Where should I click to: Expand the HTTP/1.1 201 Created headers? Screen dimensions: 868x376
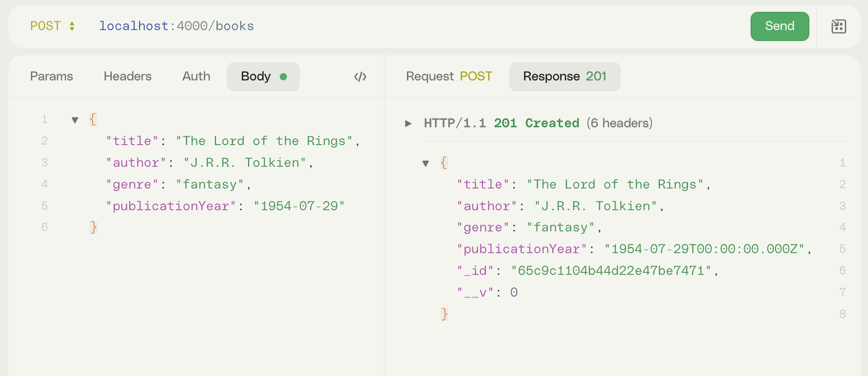pos(408,123)
